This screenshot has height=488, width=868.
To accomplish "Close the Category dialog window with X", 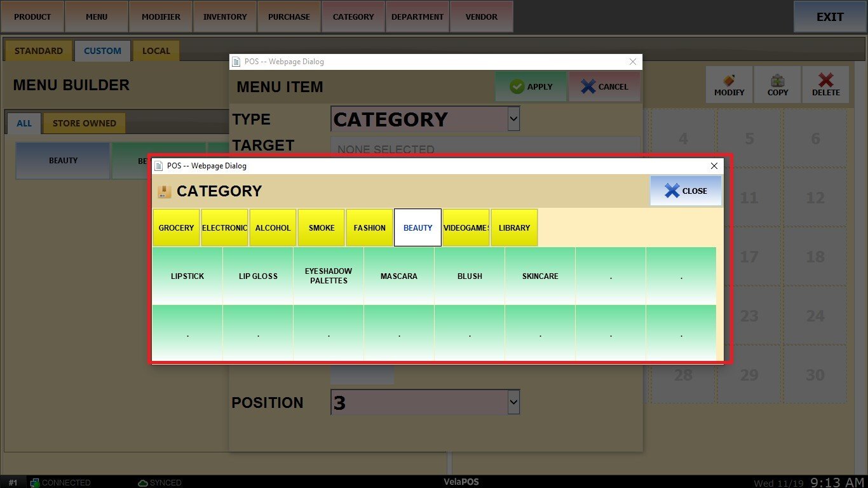I will (714, 166).
